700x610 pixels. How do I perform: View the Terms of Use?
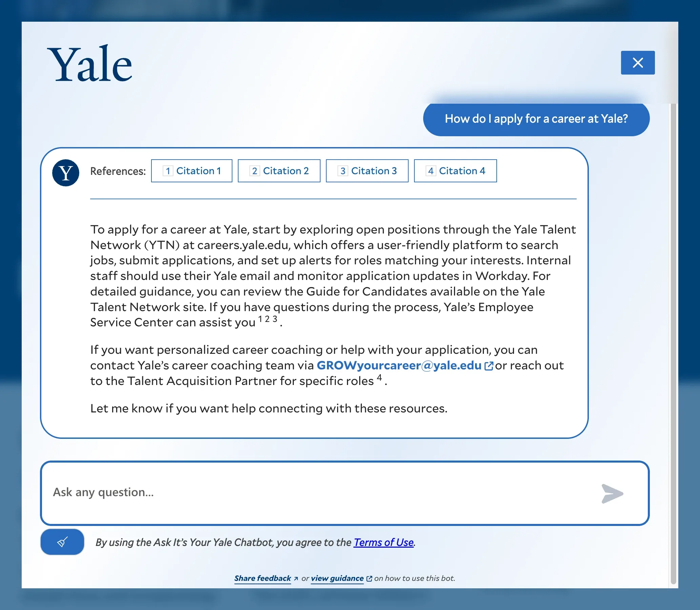(x=384, y=543)
